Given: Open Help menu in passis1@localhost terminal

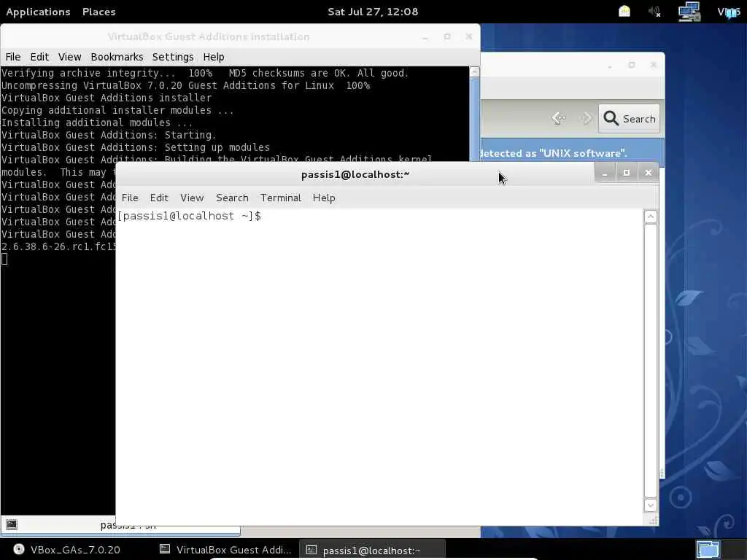Looking at the screenshot, I should [x=324, y=198].
